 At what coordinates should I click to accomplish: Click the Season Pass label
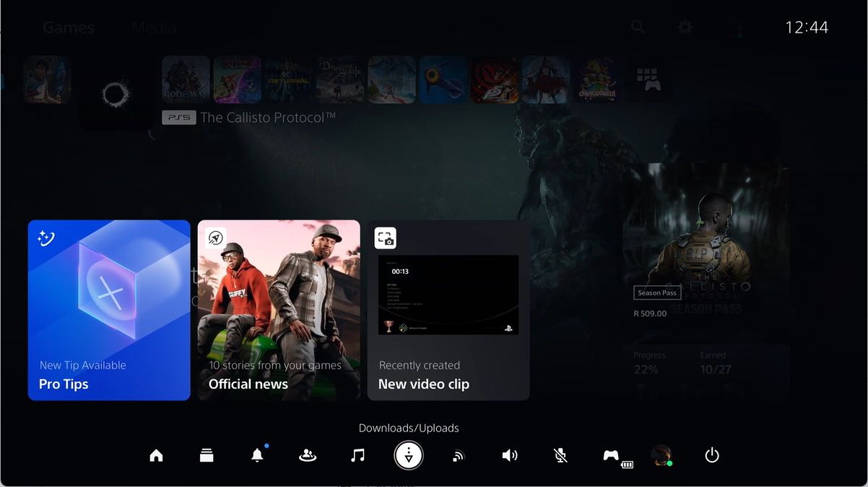pos(657,293)
